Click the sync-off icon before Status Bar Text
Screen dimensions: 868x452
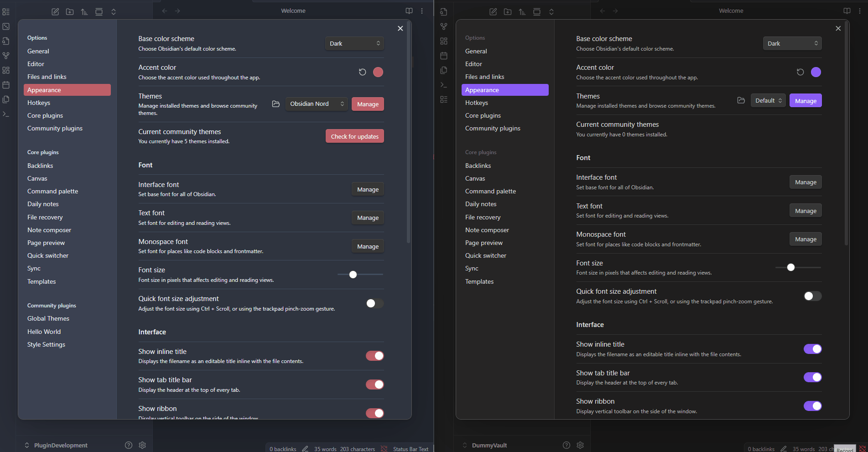coord(384,449)
